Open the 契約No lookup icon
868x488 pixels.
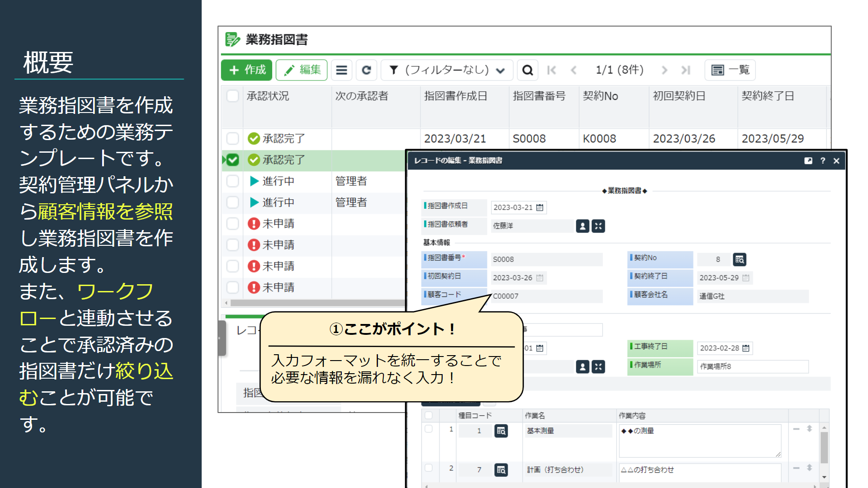tap(740, 259)
